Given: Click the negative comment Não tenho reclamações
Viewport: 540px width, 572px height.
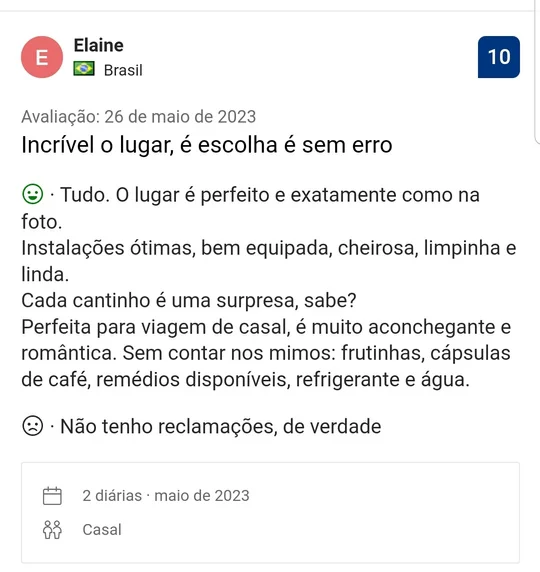Looking at the screenshot, I should pos(221,426).
